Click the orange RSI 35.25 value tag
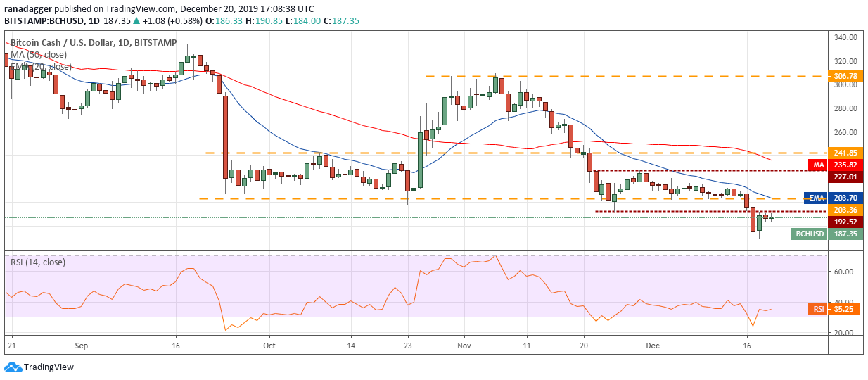868x380 pixels. pos(833,308)
